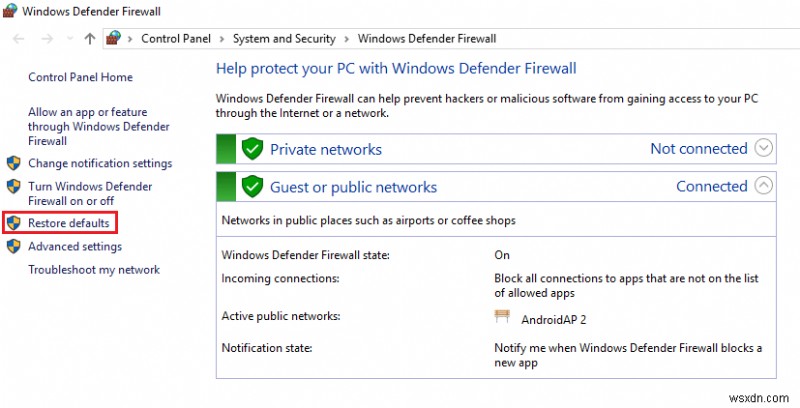Go to Control Panel Home
Screen dimensions: 800x408
80,77
